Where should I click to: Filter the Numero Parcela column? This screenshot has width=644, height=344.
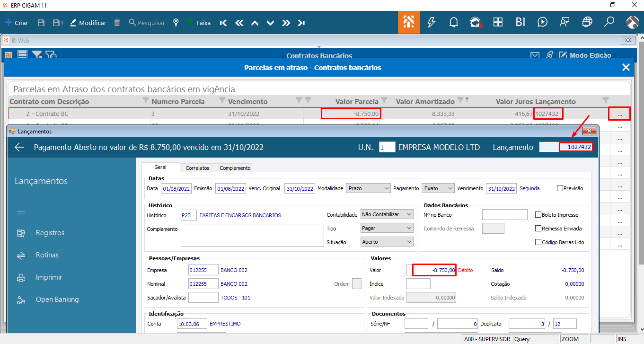[222, 100]
